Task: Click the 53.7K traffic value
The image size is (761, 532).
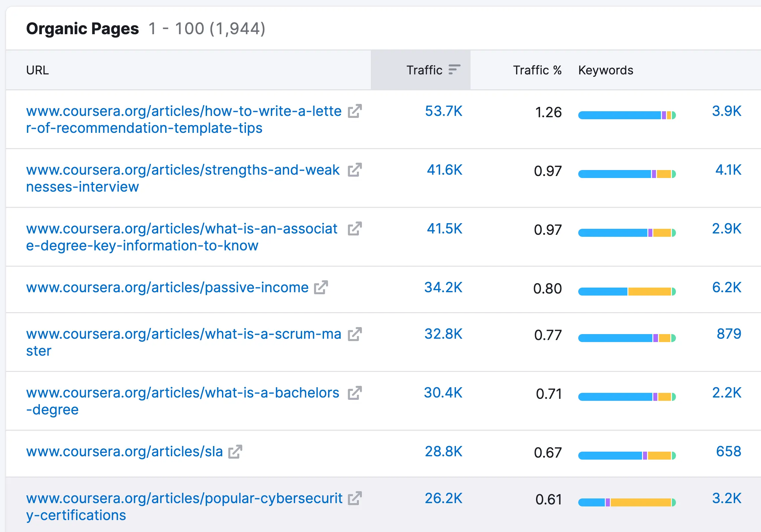Action: [x=444, y=111]
